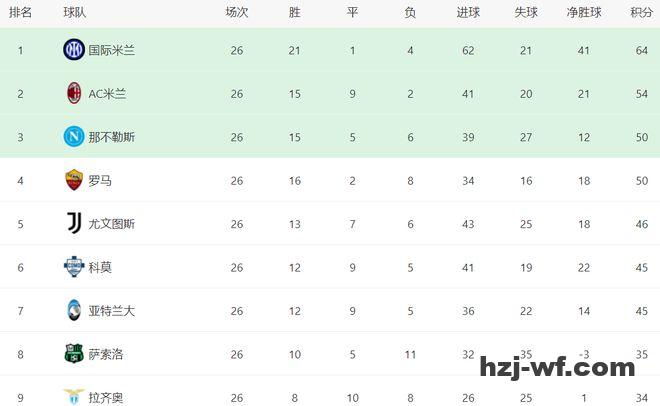Select the rank 4 罗马 row
Viewport: 660px width, 406px height.
coord(330,180)
